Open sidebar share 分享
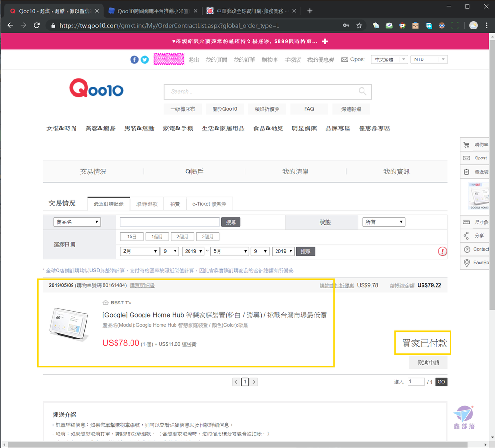495x448 pixels. [476, 236]
